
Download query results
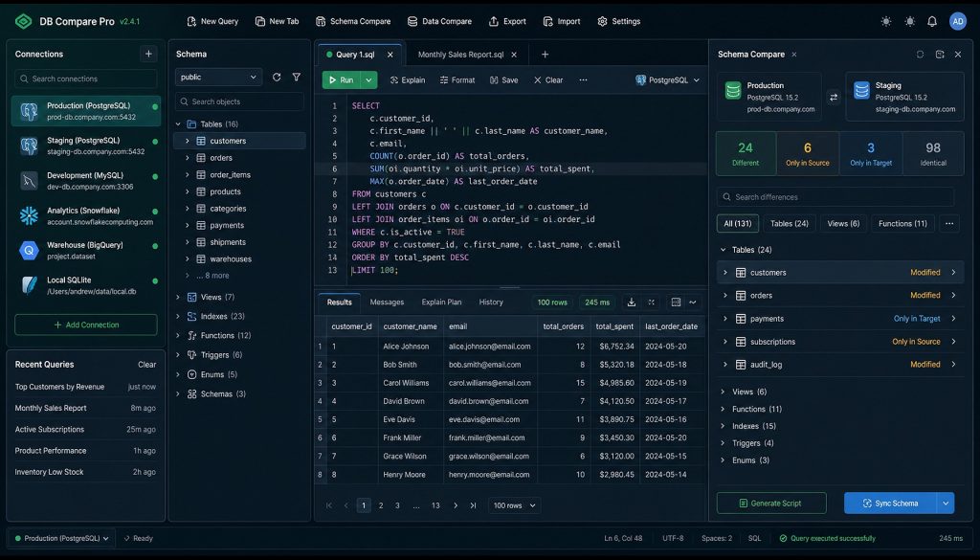(x=632, y=302)
